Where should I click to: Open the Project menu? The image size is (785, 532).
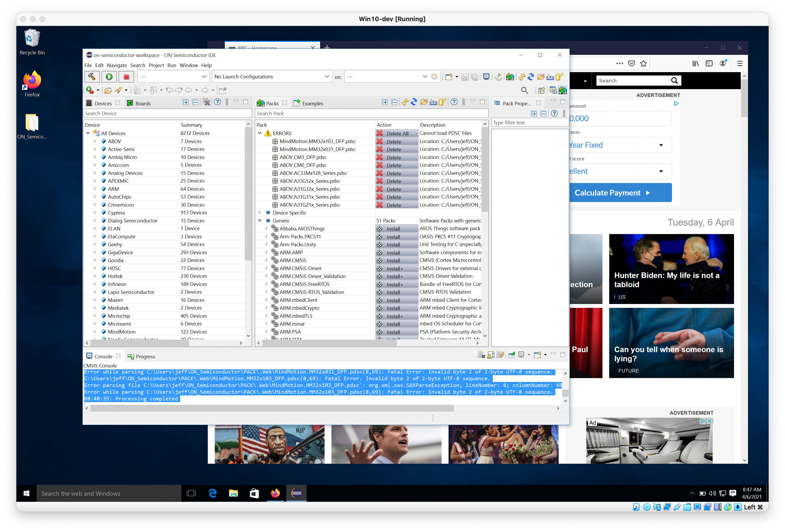[156, 65]
